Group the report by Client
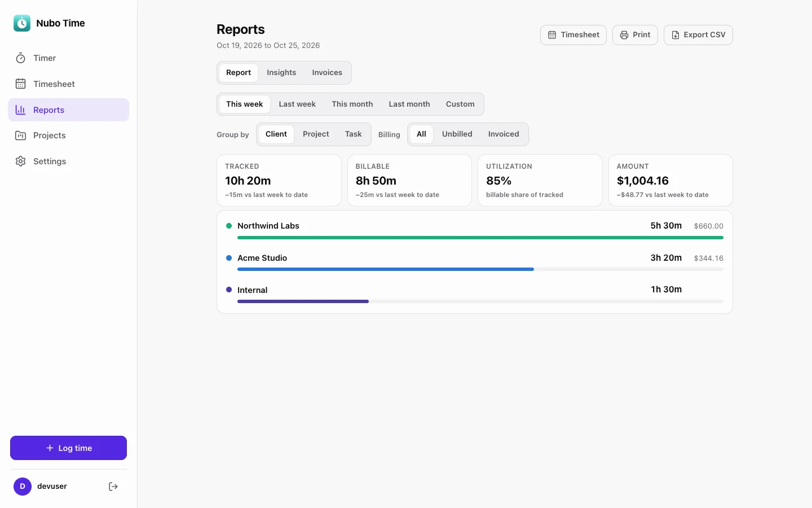 276,134
